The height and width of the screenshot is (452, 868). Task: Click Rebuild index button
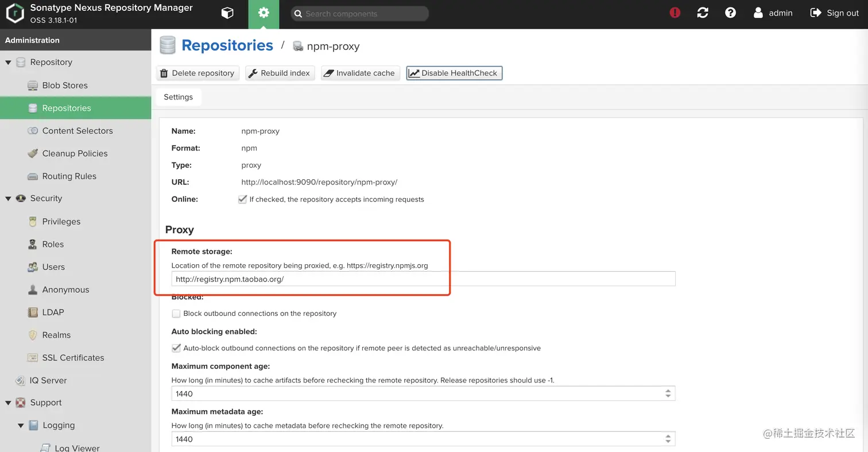click(x=280, y=73)
